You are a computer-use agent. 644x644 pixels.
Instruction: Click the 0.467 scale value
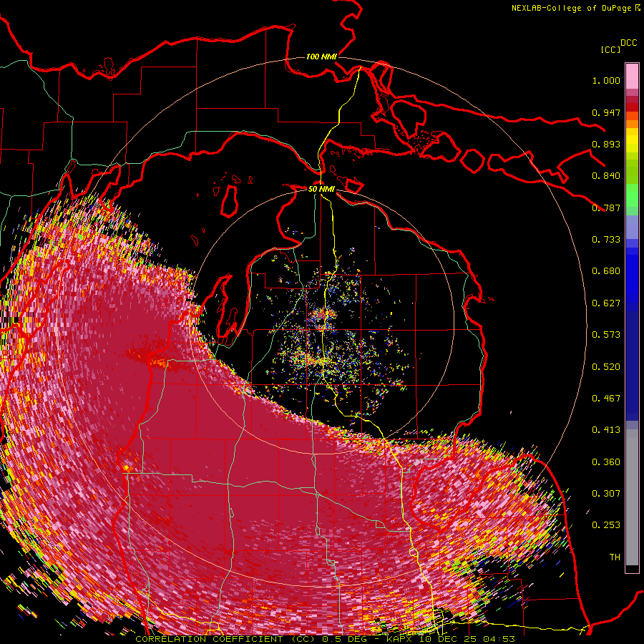tap(606, 399)
